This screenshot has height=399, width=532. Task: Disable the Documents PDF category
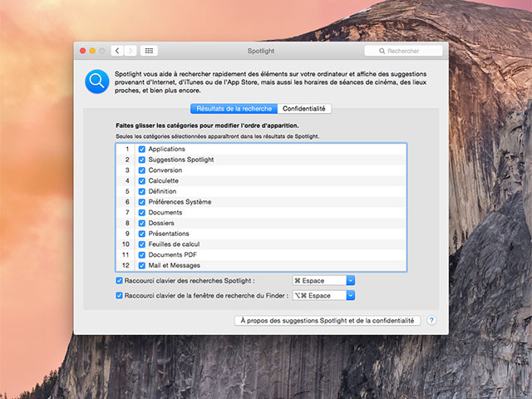pyautogui.click(x=142, y=255)
